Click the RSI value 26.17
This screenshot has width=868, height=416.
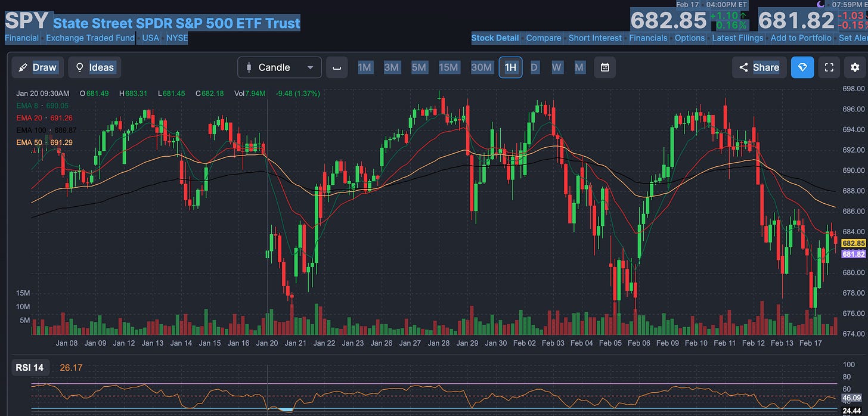(71, 368)
